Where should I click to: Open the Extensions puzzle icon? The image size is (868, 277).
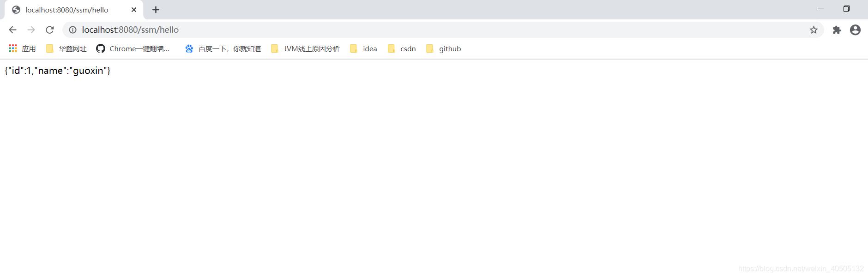(x=837, y=30)
